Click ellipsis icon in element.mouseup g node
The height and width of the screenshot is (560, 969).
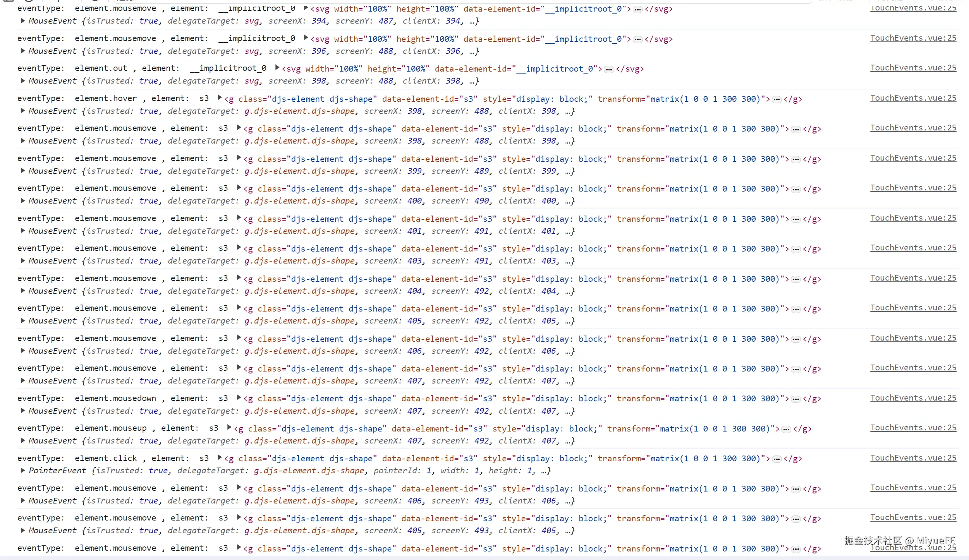pyautogui.click(x=786, y=429)
